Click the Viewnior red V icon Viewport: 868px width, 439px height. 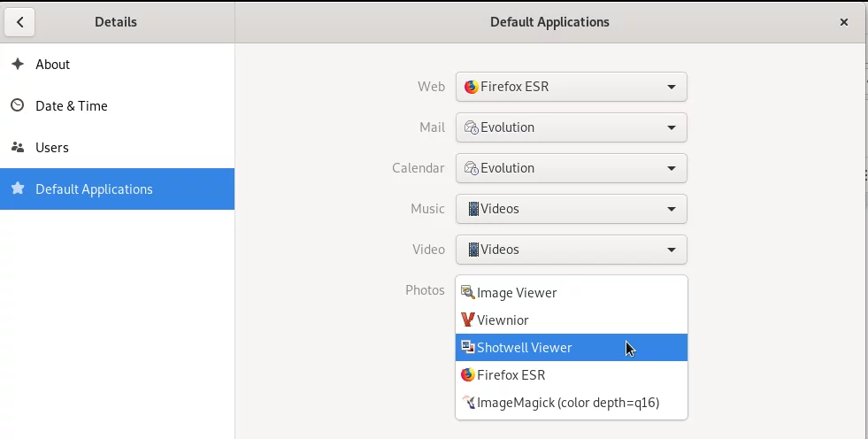(468, 320)
